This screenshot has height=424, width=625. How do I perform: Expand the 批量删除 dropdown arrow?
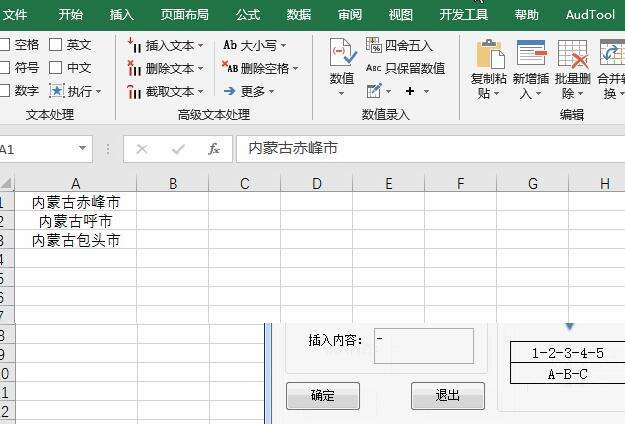(x=580, y=94)
